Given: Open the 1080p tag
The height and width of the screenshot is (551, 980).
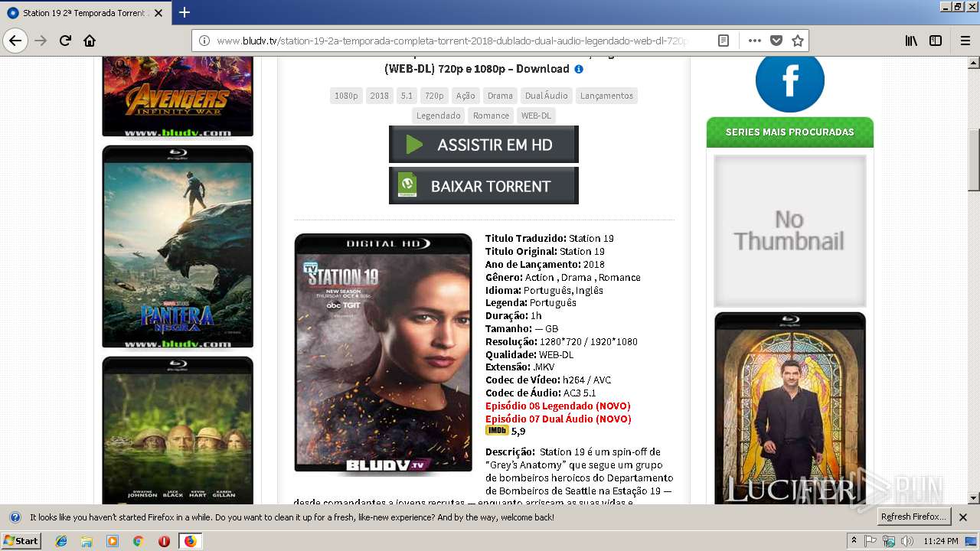Looking at the screenshot, I should tap(346, 96).
